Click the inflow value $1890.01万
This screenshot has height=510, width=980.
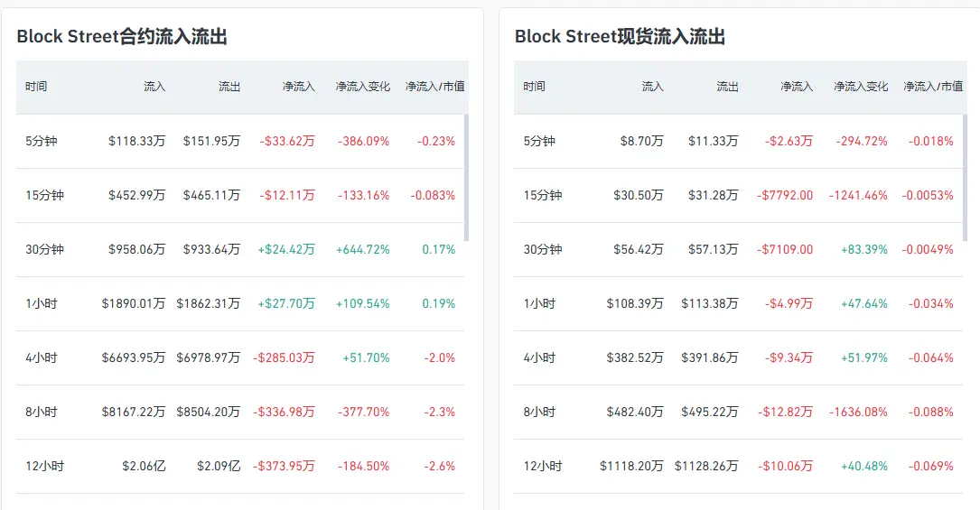coord(134,304)
